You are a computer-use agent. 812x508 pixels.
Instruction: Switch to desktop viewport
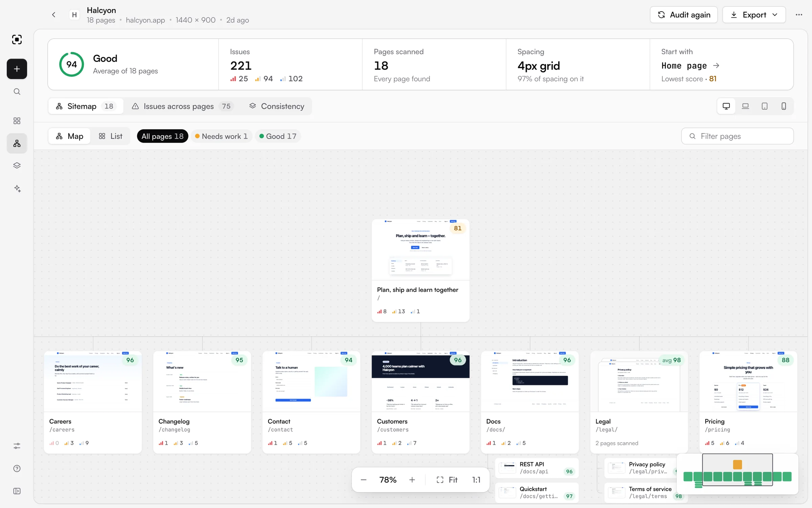(726, 106)
